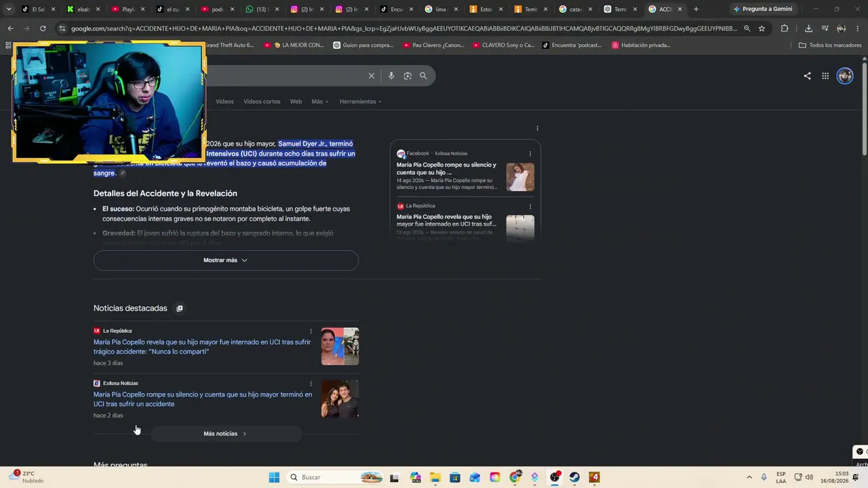Open the CLAVERO Sony bookmark
Image resolution: width=868 pixels, height=488 pixels.
[x=503, y=45]
